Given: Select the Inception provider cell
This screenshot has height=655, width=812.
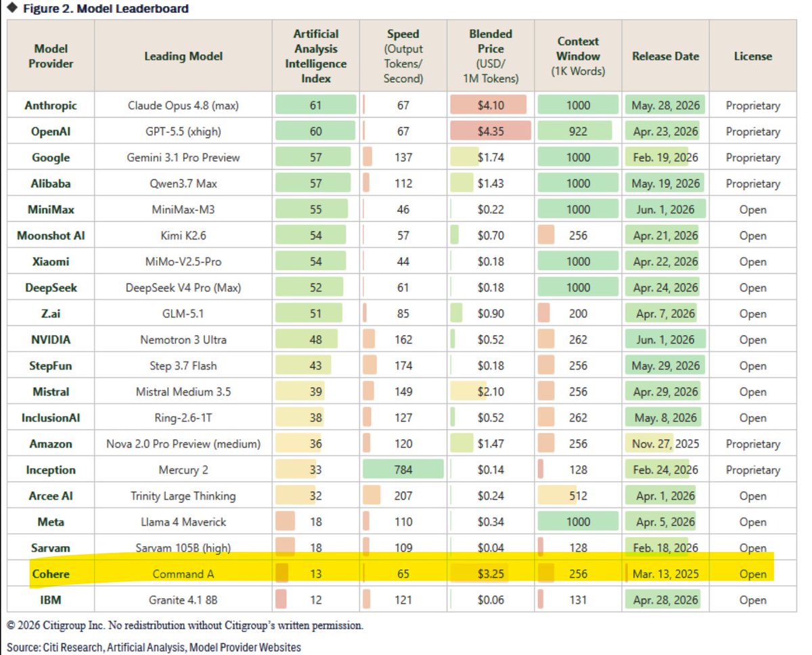Looking at the screenshot, I should coord(51,470).
